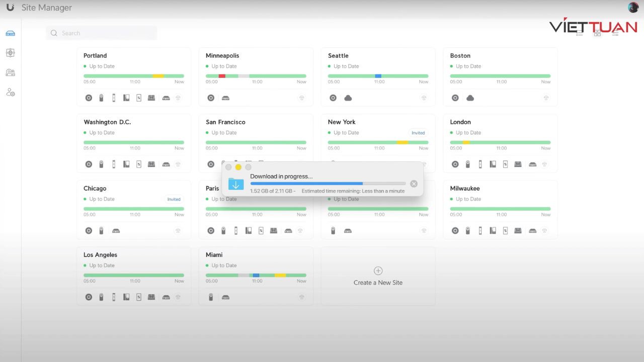Click remote connection icon in Miami card
The image size is (644, 362).
[x=302, y=297]
